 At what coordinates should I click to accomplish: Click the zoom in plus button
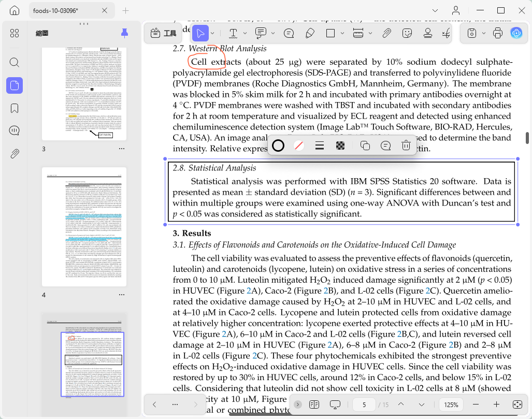[x=496, y=404]
